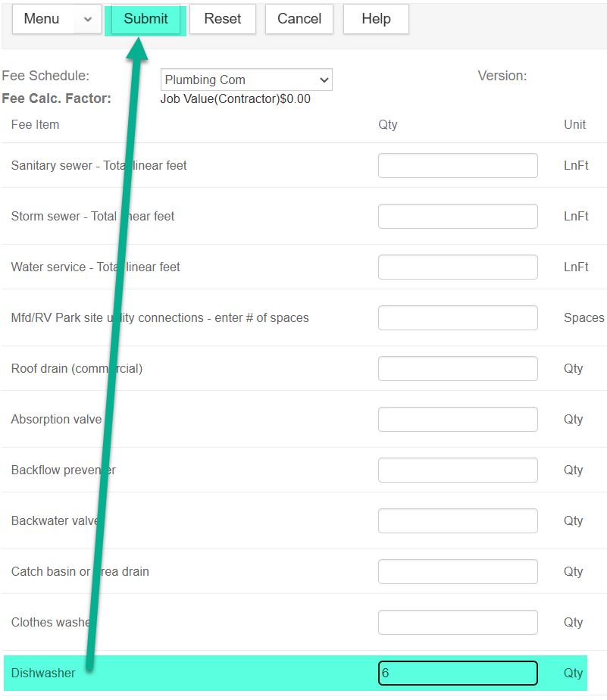Select the Absorption valve quantity input
The height and width of the screenshot is (700, 607).
point(458,419)
